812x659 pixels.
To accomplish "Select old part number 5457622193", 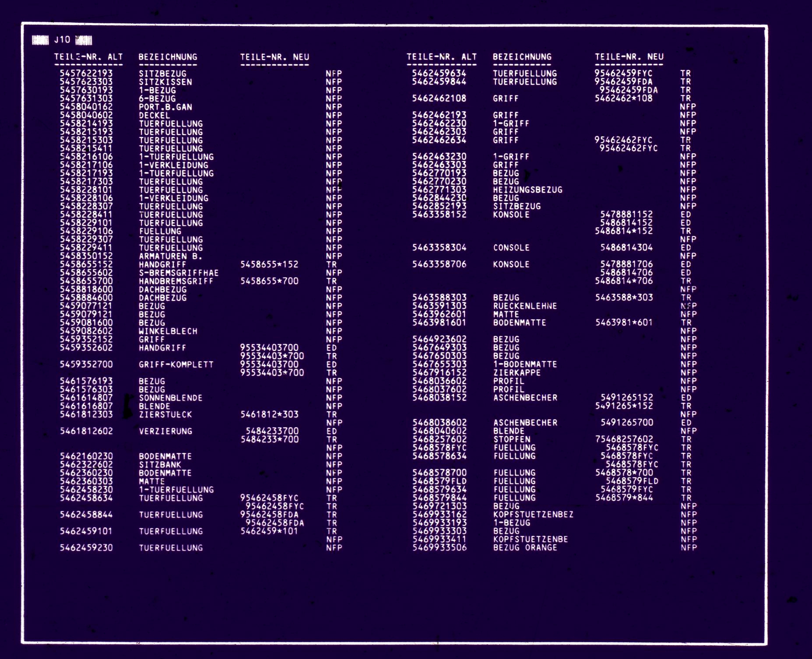I will tap(86, 74).
